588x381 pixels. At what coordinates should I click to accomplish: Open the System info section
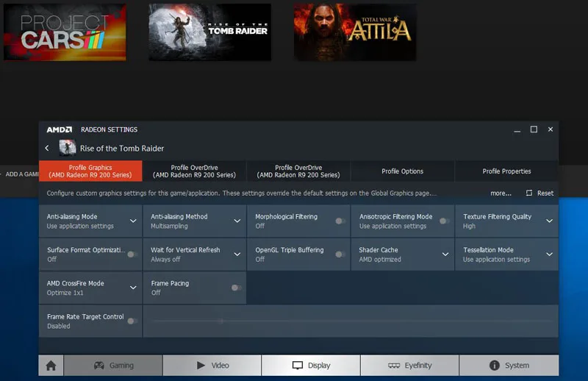509,366
